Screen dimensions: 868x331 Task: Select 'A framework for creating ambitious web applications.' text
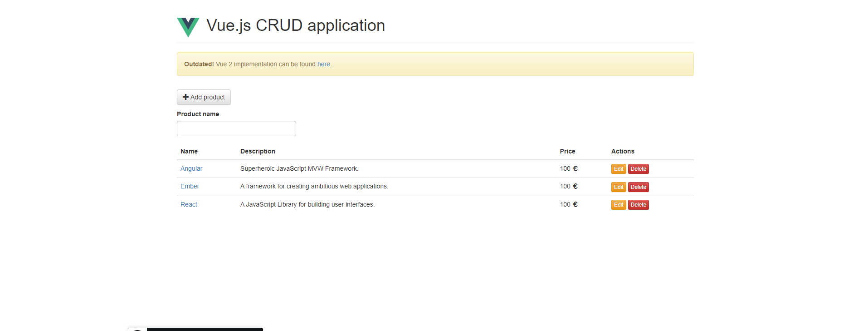coord(314,186)
